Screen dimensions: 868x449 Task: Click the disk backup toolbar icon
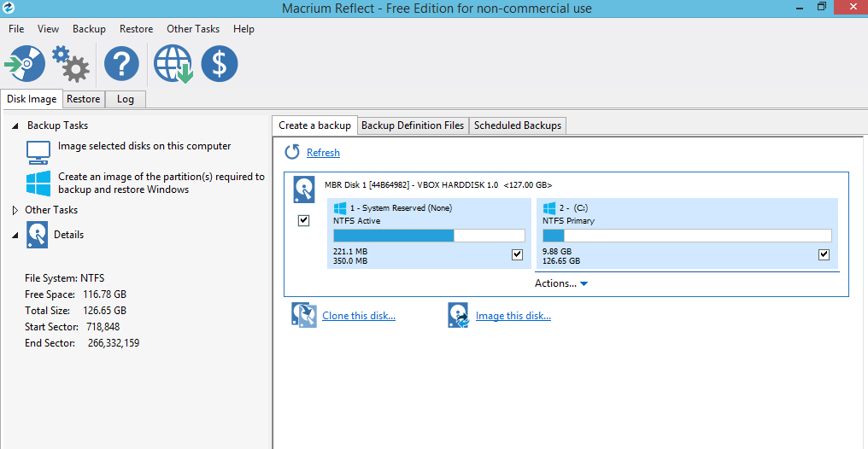coord(25,64)
